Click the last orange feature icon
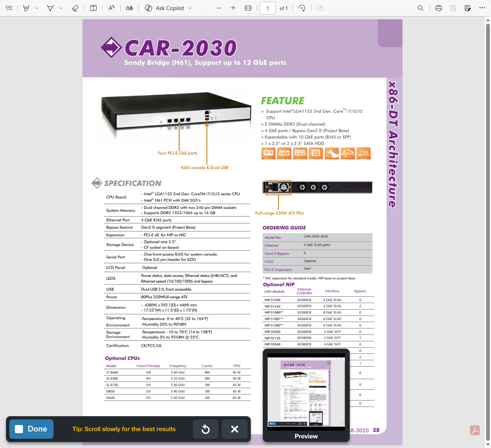The height and width of the screenshot is (448, 491). tap(363, 153)
